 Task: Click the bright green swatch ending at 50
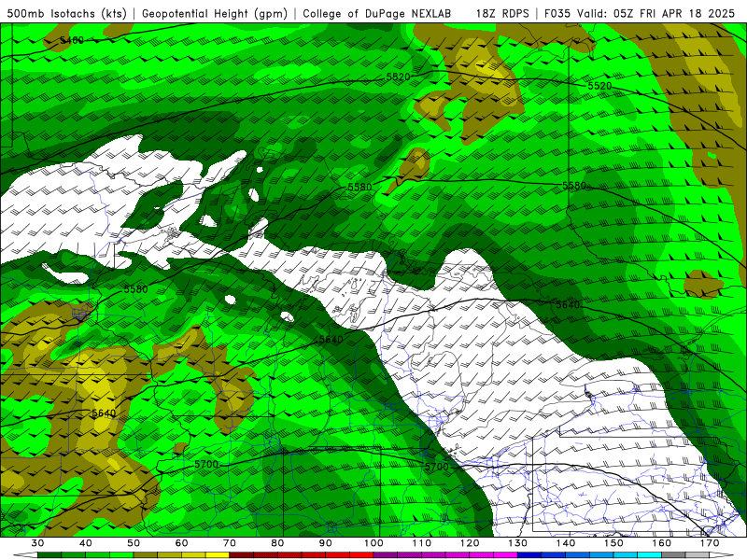(121, 555)
